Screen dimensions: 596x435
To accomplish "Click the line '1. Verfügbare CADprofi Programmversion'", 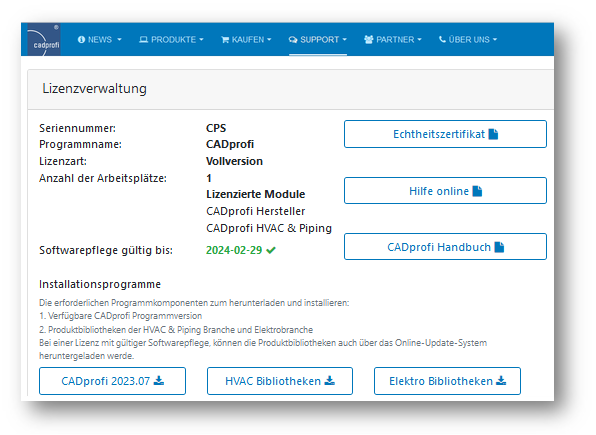I will pos(120,316).
